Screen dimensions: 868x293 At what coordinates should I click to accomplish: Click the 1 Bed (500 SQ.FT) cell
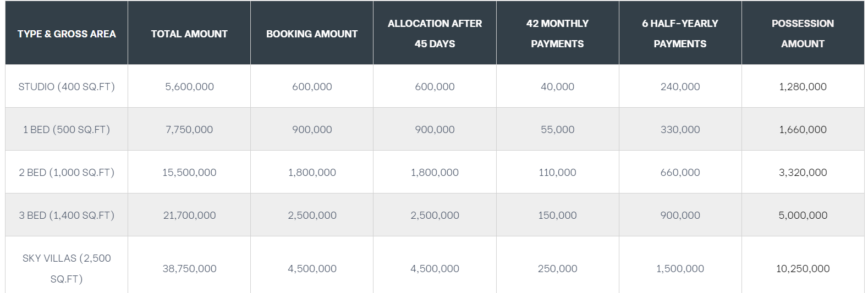coord(67,129)
